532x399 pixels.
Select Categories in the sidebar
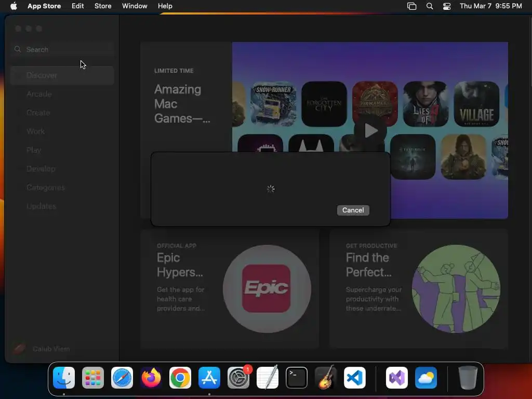pyautogui.click(x=62, y=187)
